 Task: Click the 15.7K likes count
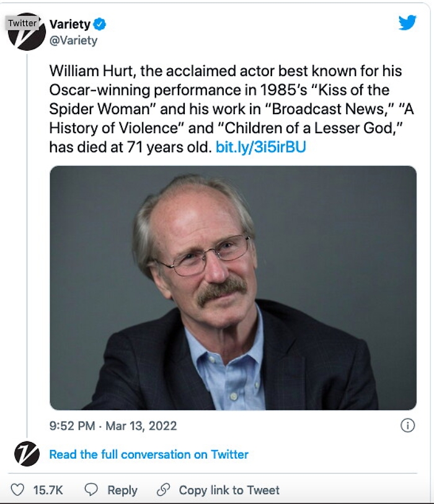48,490
